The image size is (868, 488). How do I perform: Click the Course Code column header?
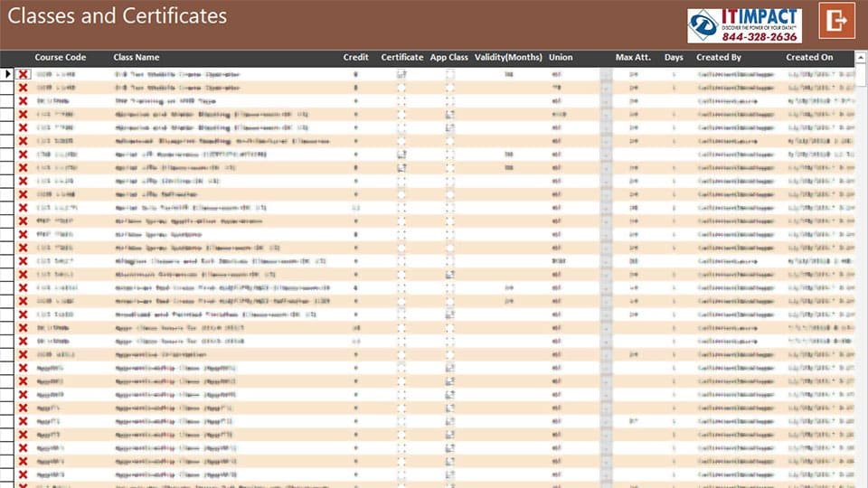tap(60, 57)
